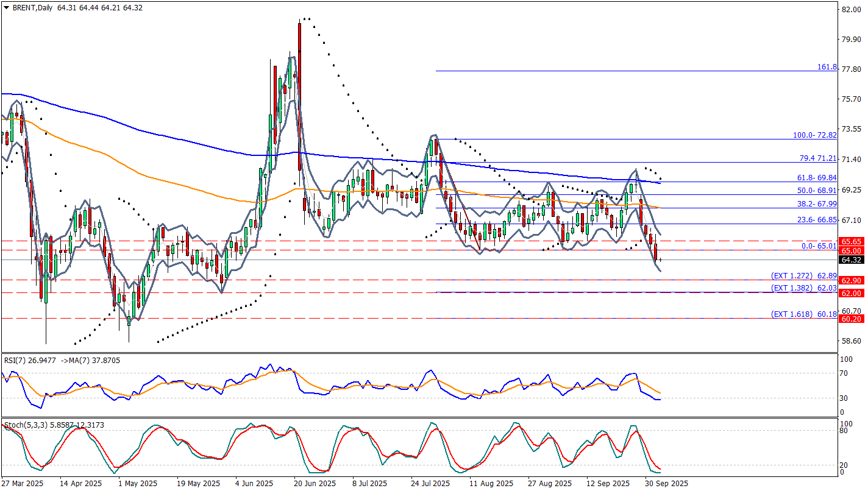868x491 pixels.
Task: Select the 0.0- 65.01 Fibonacci label
Action: pyautogui.click(x=819, y=245)
